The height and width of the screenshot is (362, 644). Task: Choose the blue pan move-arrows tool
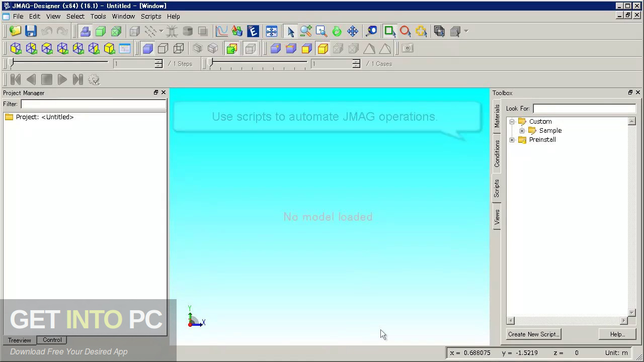pos(353,31)
